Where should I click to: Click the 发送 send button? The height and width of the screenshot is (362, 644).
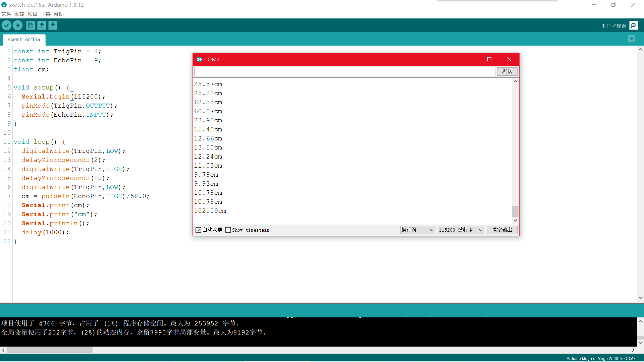point(507,71)
